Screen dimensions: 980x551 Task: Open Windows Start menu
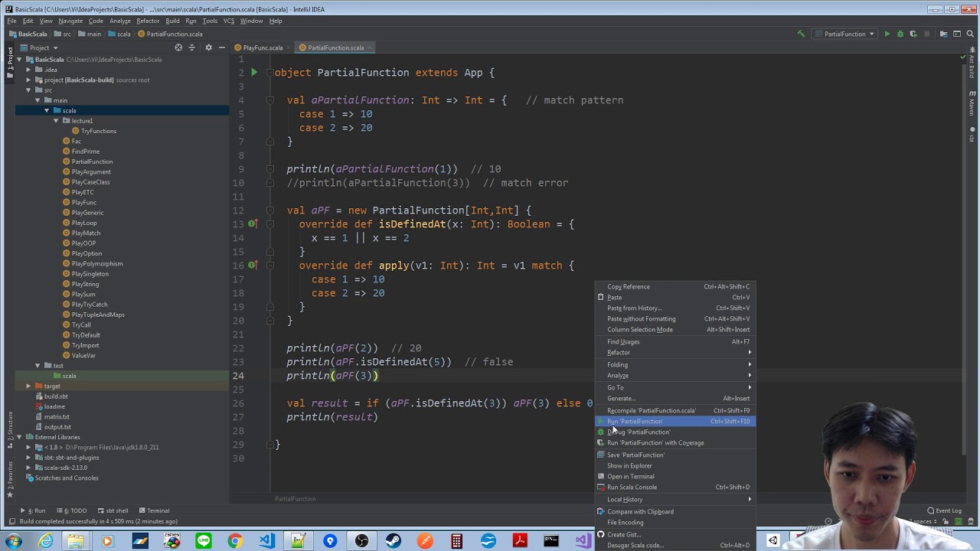(13, 541)
